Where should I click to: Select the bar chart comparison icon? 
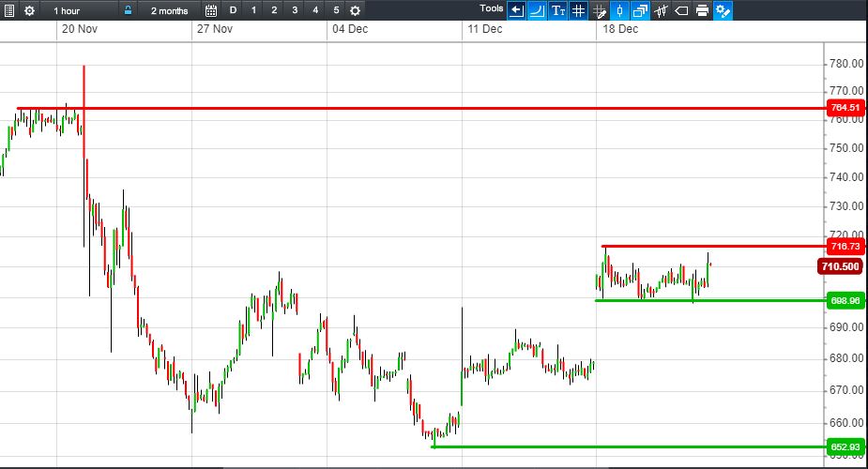pos(661,10)
